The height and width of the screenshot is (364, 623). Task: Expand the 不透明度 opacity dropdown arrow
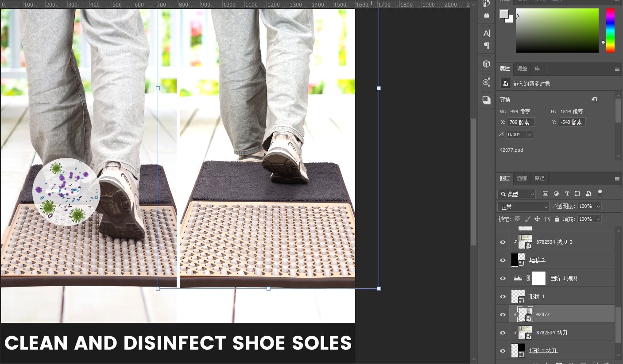598,207
